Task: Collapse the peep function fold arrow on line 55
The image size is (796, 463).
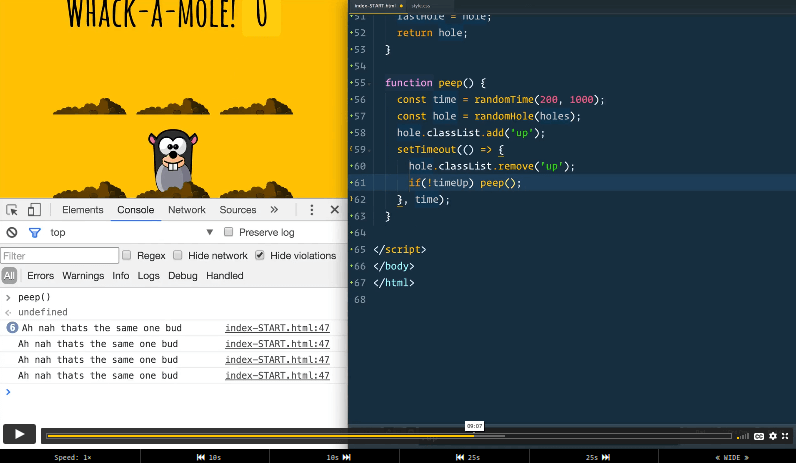Action: pos(370,83)
